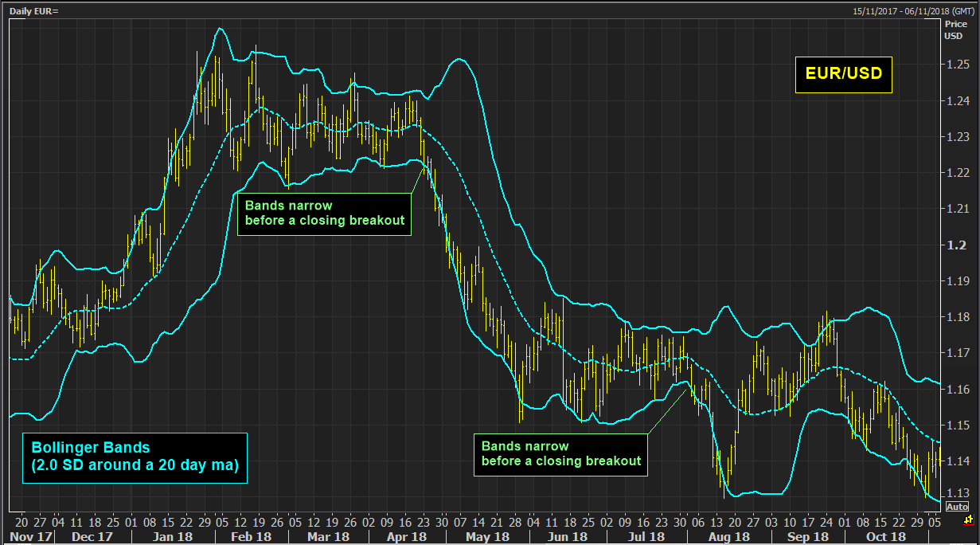Image resolution: width=980 pixels, height=545 pixels.
Task: Select the EUR/USD label box
Action: pos(843,74)
